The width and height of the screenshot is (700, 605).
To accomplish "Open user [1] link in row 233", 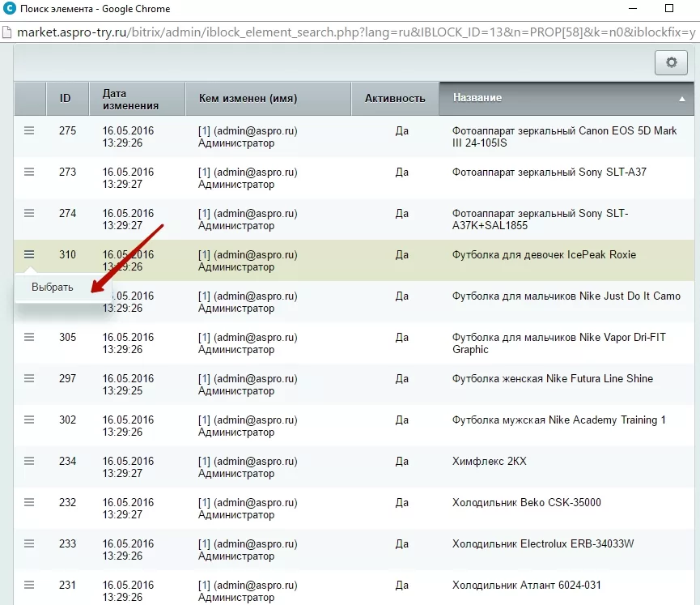I will click(204, 543).
